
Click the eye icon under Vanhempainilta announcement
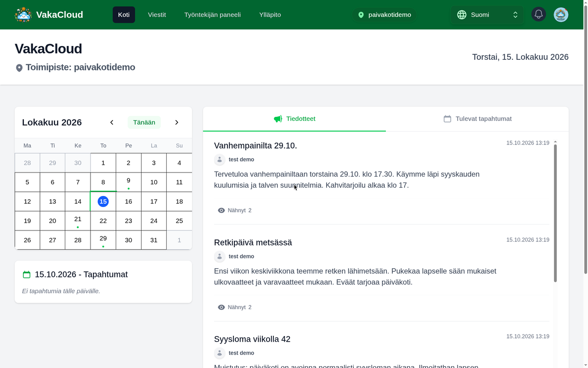point(221,210)
